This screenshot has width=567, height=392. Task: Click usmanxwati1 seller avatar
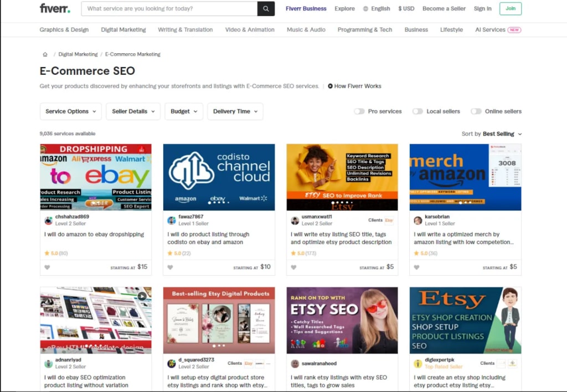(295, 220)
